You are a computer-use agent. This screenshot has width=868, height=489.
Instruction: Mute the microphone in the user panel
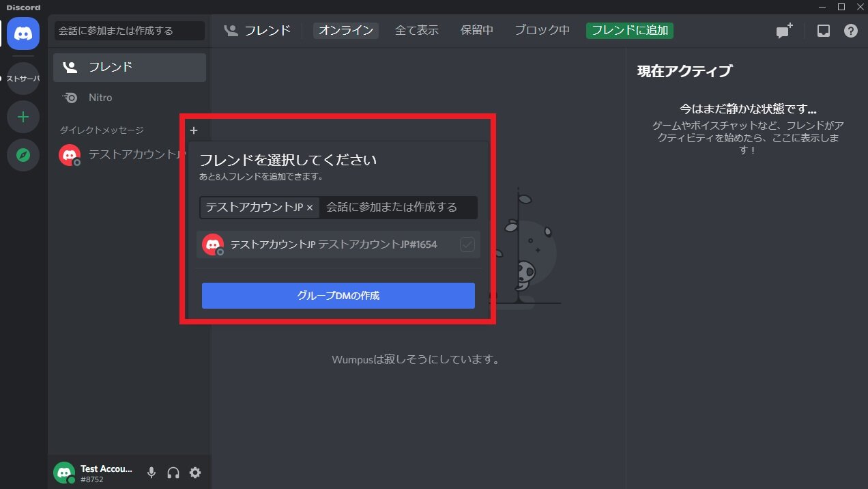pyautogui.click(x=151, y=473)
